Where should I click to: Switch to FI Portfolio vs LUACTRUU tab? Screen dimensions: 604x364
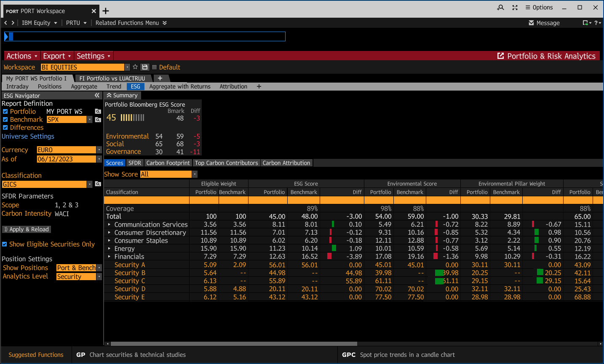click(x=112, y=78)
